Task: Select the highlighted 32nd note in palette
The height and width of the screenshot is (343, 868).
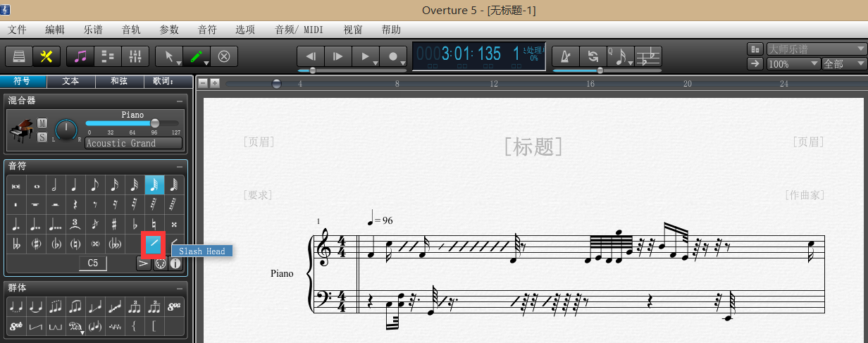Action: pyautogui.click(x=154, y=185)
